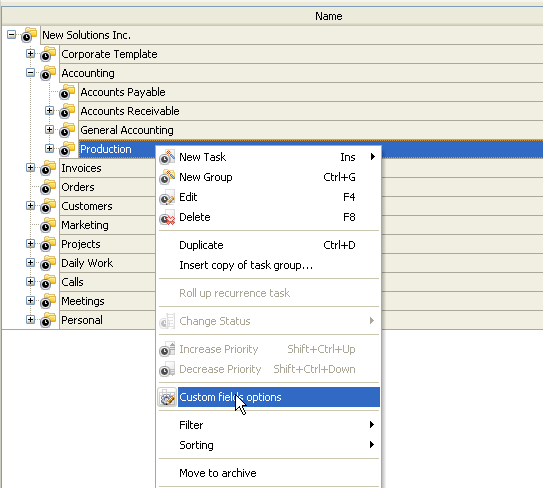Screen dimensions: 543x488
Task: Expand the Accounts Receivable group
Action: pyautogui.click(x=50, y=111)
